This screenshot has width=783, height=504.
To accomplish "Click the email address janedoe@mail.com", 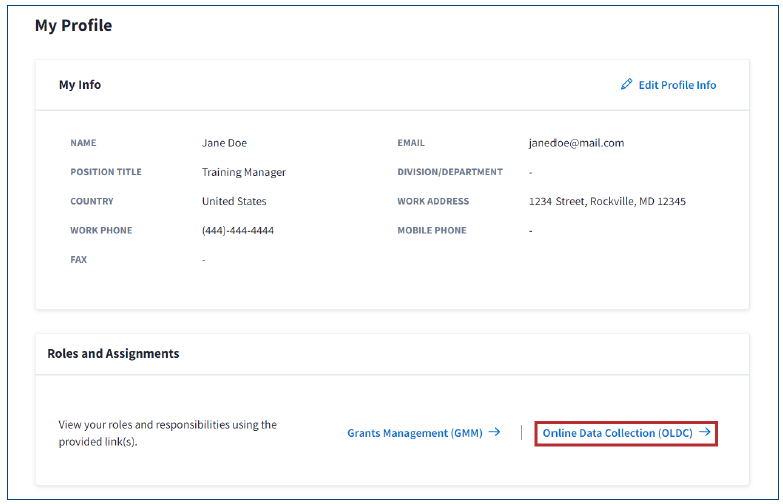I will coord(576,143).
